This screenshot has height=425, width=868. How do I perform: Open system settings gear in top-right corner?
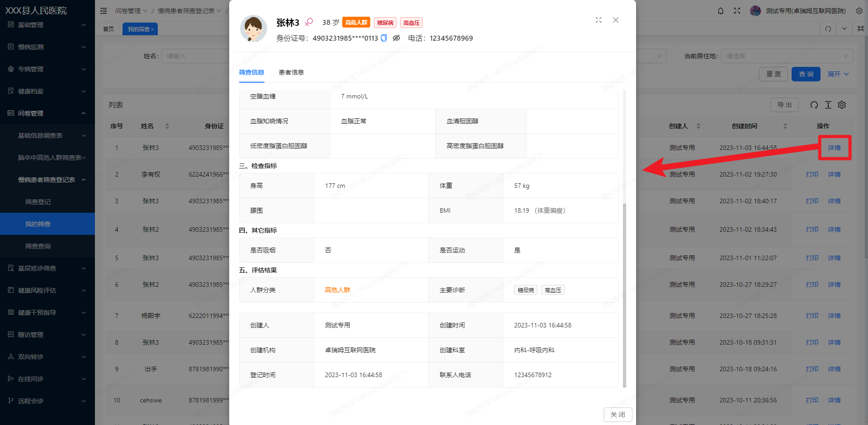[x=859, y=10]
